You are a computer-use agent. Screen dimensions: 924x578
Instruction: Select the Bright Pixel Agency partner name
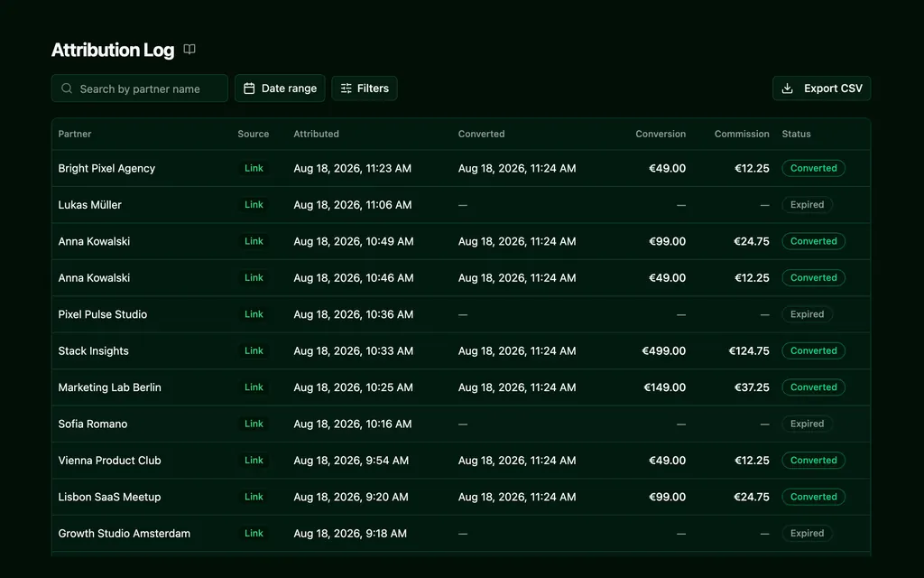coord(106,168)
